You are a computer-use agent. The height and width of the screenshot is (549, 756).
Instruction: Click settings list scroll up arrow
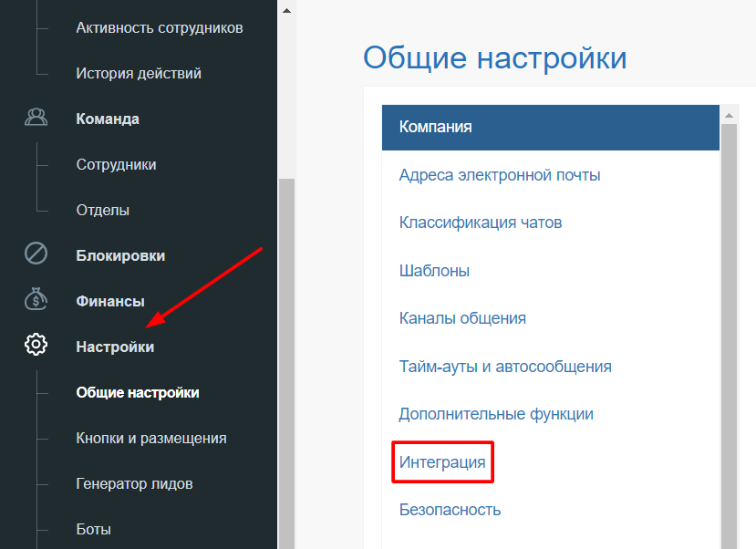[729, 115]
